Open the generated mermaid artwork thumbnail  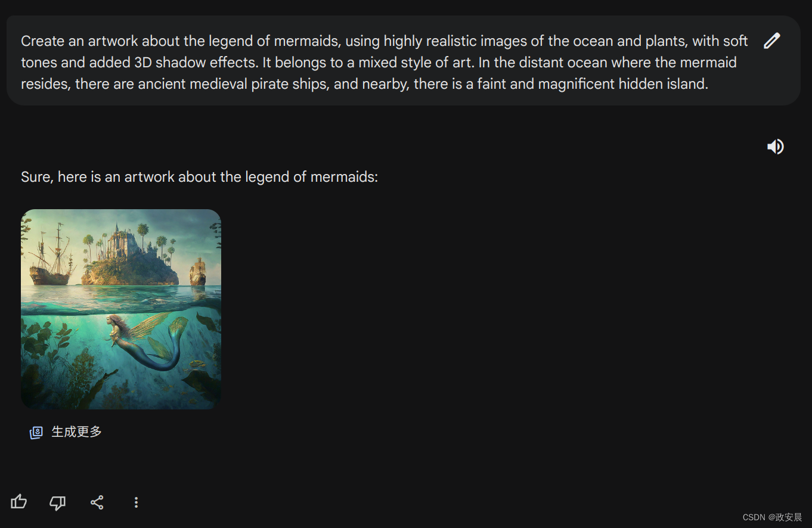(x=121, y=309)
